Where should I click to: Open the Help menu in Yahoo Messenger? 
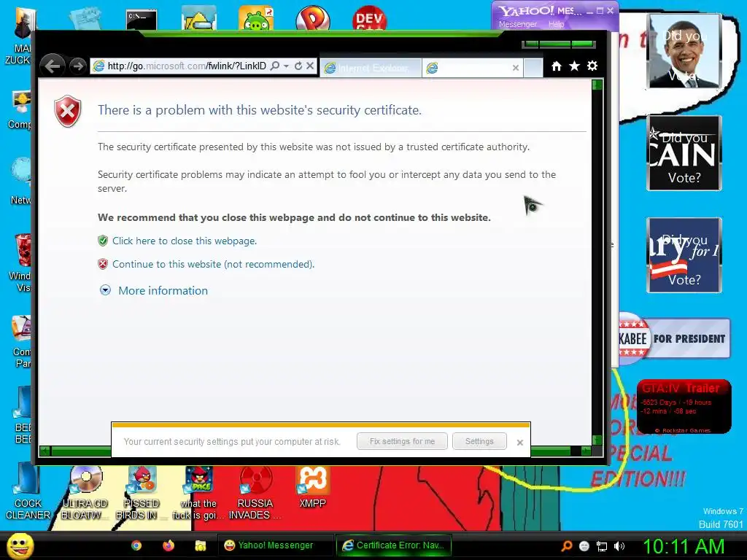(556, 24)
